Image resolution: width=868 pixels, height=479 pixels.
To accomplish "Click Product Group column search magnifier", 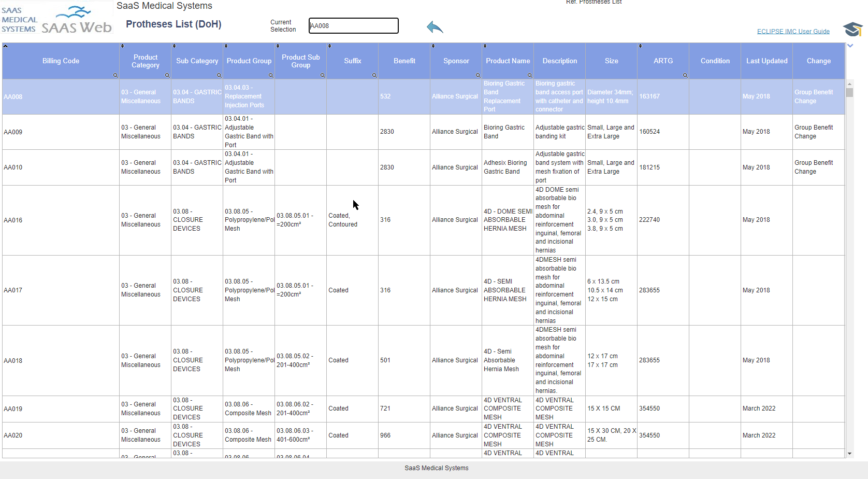I will (271, 75).
